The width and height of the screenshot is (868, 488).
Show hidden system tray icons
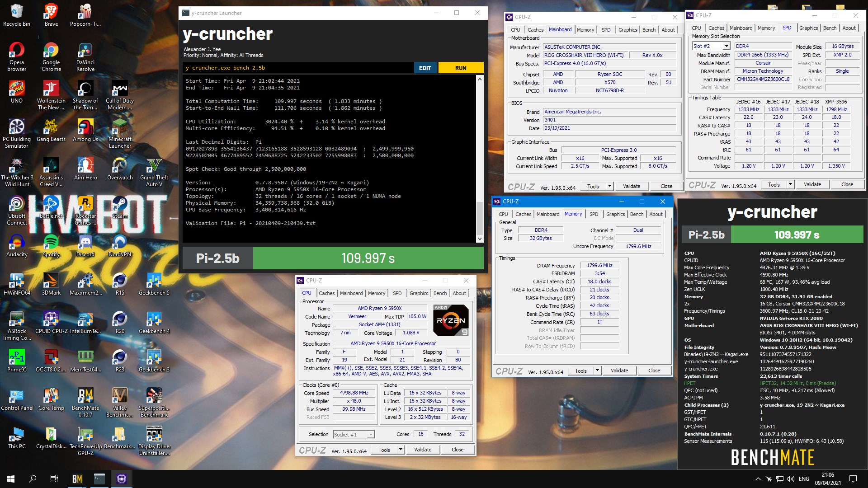coord(758,479)
